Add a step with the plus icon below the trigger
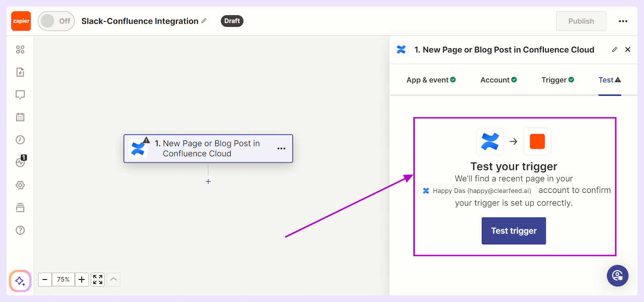The image size is (644, 302). tap(208, 182)
